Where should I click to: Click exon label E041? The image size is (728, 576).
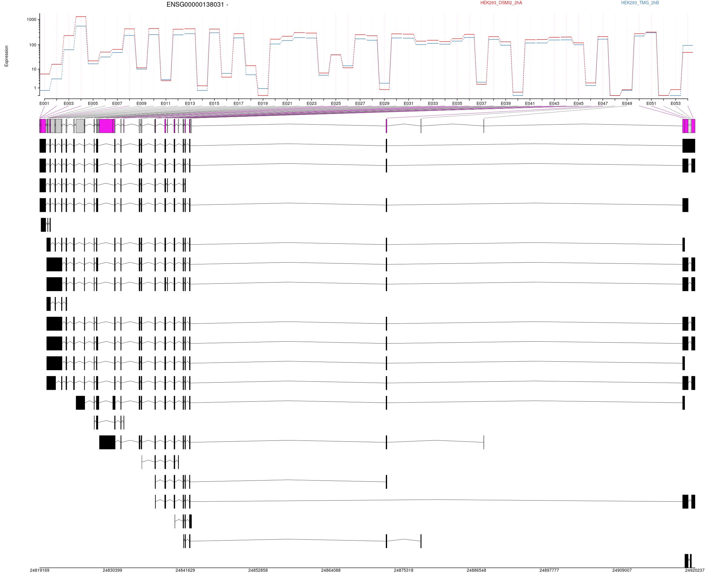[530, 104]
